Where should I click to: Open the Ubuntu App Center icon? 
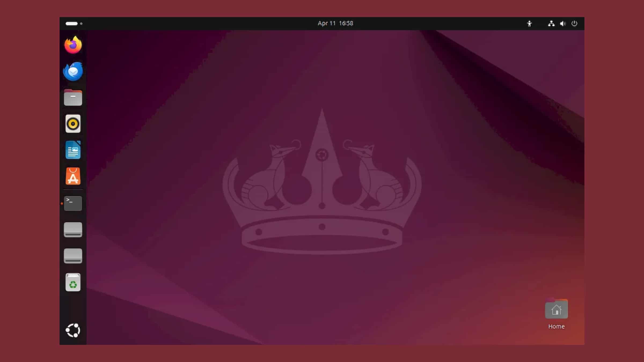click(73, 176)
